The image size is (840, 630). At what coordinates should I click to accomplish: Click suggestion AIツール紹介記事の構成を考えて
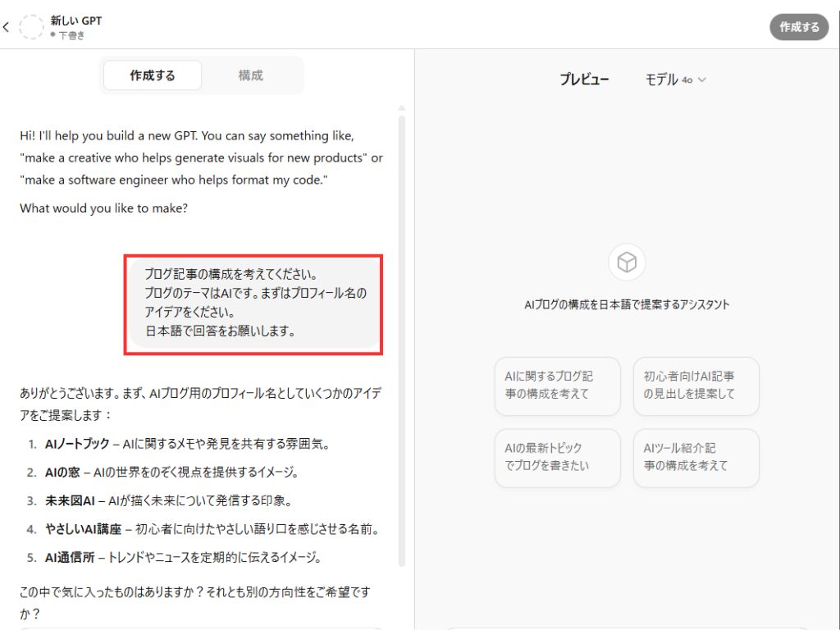coord(696,458)
